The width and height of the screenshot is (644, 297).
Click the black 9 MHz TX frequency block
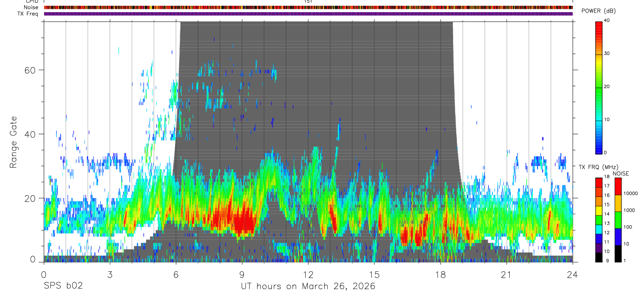[599, 257]
